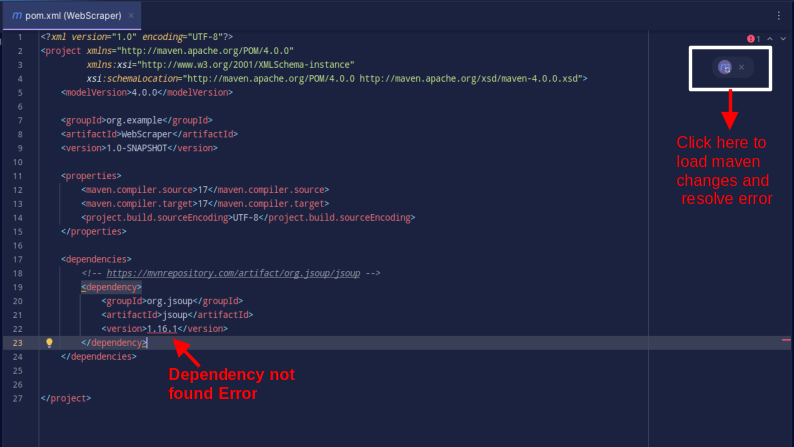Click the closing dependency tag on line 23
The width and height of the screenshot is (794, 447).
114,343
